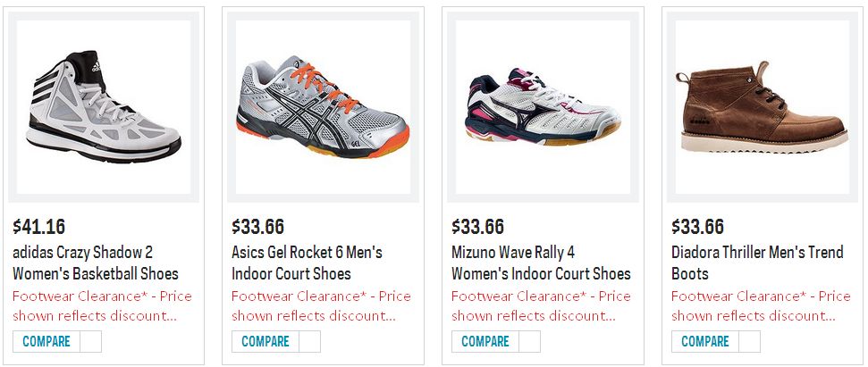Tick the compare checkbox for Mizuno Wave Rally

point(530,342)
